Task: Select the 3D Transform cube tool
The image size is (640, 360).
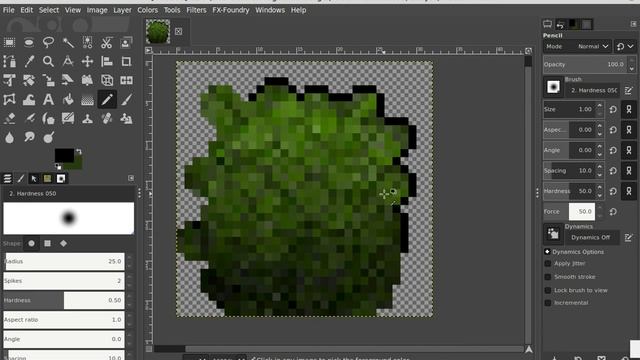Action: [107, 80]
